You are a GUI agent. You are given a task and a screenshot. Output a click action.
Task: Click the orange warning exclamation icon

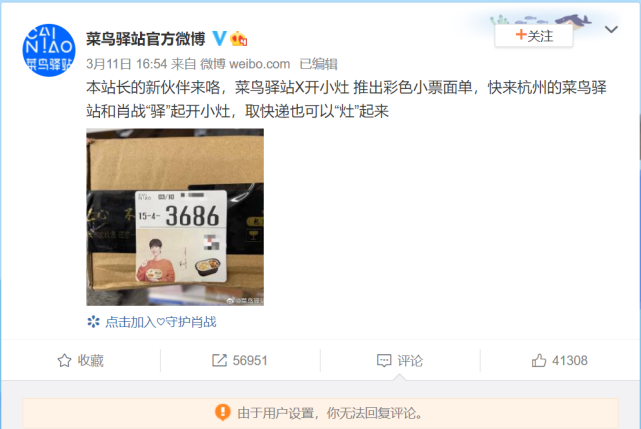(x=223, y=412)
